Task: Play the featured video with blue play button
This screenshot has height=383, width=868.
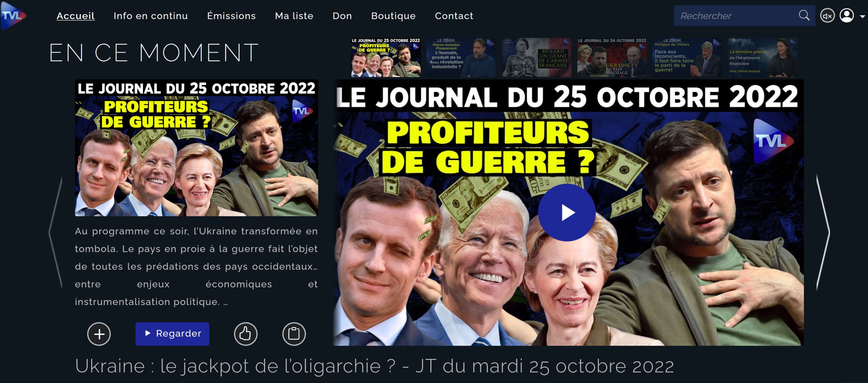Action: [x=567, y=213]
